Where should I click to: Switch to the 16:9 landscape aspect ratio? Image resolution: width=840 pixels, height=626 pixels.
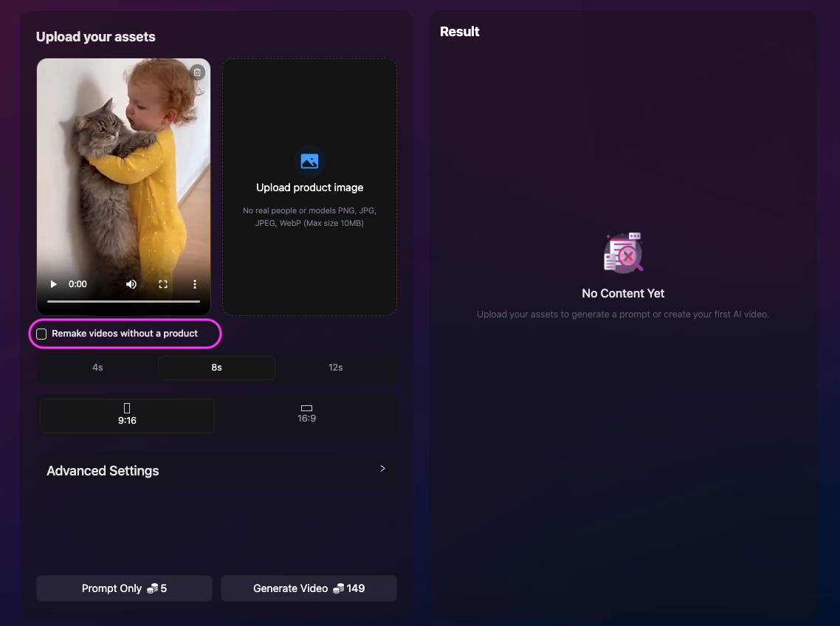coord(306,416)
